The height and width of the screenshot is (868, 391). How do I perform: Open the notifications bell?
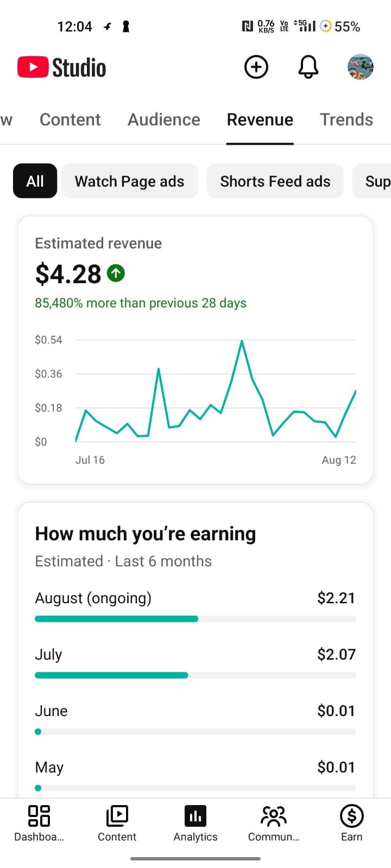point(308,67)
